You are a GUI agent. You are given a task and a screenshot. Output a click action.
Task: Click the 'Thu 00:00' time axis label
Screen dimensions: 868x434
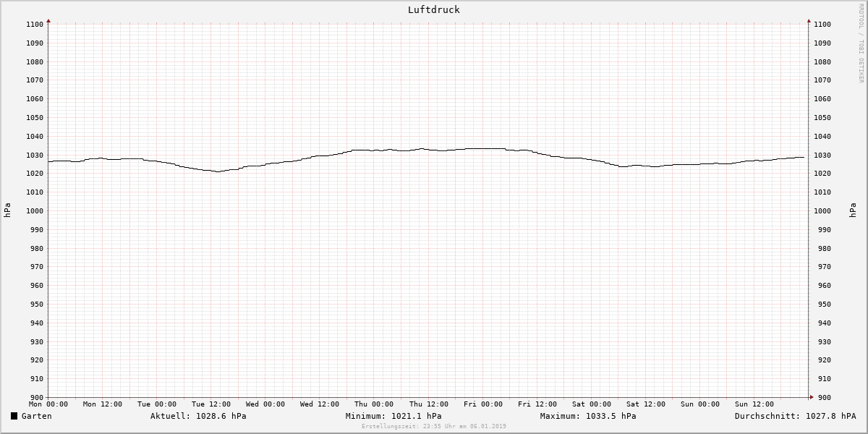(374, 404)
